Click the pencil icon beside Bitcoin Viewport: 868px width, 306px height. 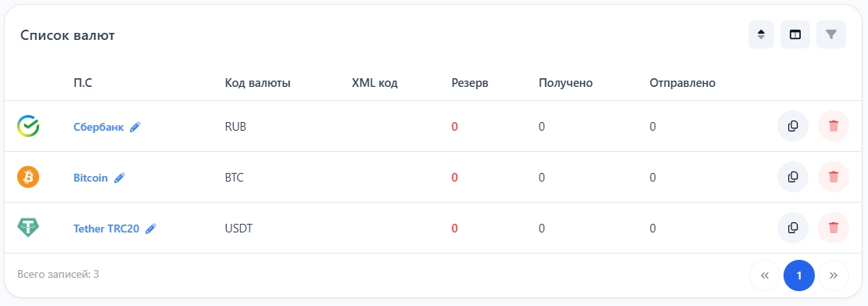point(119,178)
